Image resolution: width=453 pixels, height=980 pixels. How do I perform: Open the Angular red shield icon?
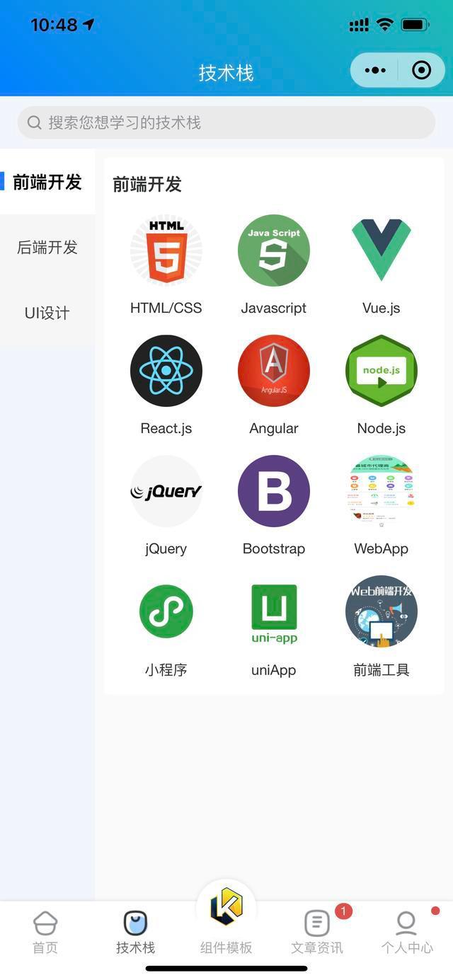tap(274, 371)
